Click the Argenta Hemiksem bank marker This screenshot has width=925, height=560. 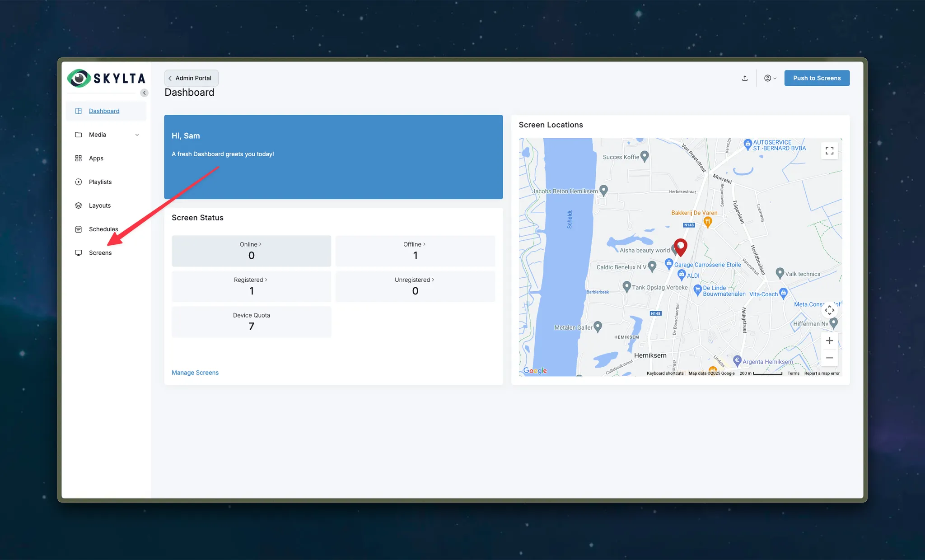tap(737, 360)
